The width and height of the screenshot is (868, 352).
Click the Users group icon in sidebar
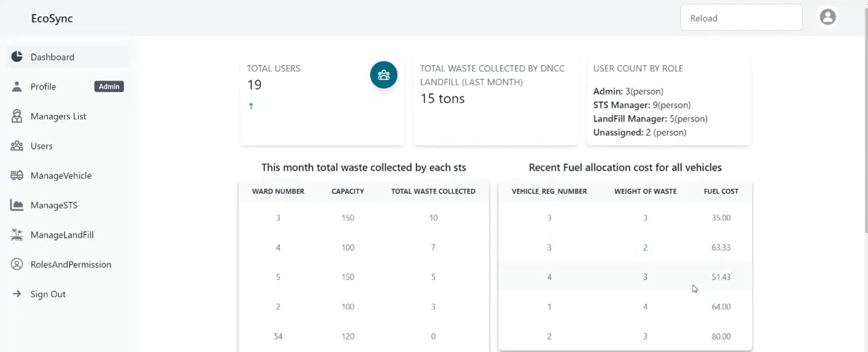(17, 145)
